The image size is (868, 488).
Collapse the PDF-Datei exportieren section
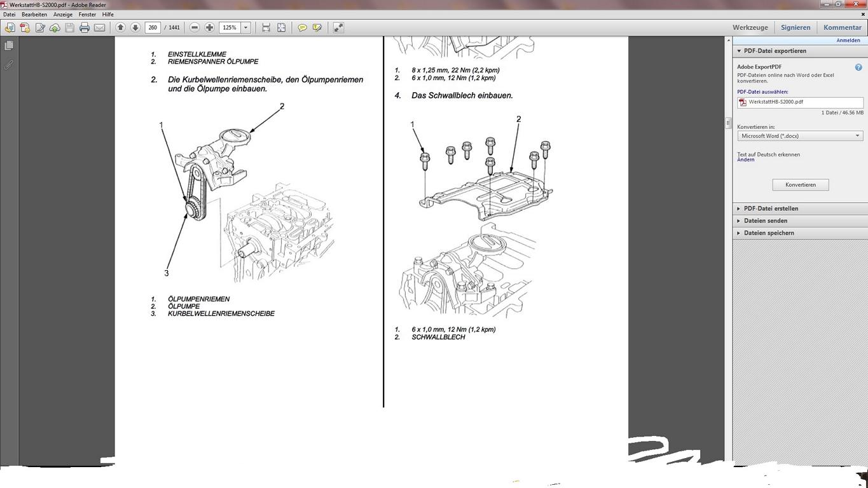pyautogui.click(x=775, y=51)
